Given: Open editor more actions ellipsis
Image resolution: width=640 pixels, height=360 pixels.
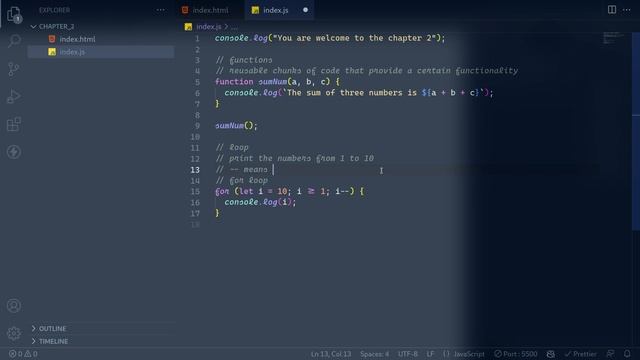Looking at the screenshot, I should tap(627, 10).
